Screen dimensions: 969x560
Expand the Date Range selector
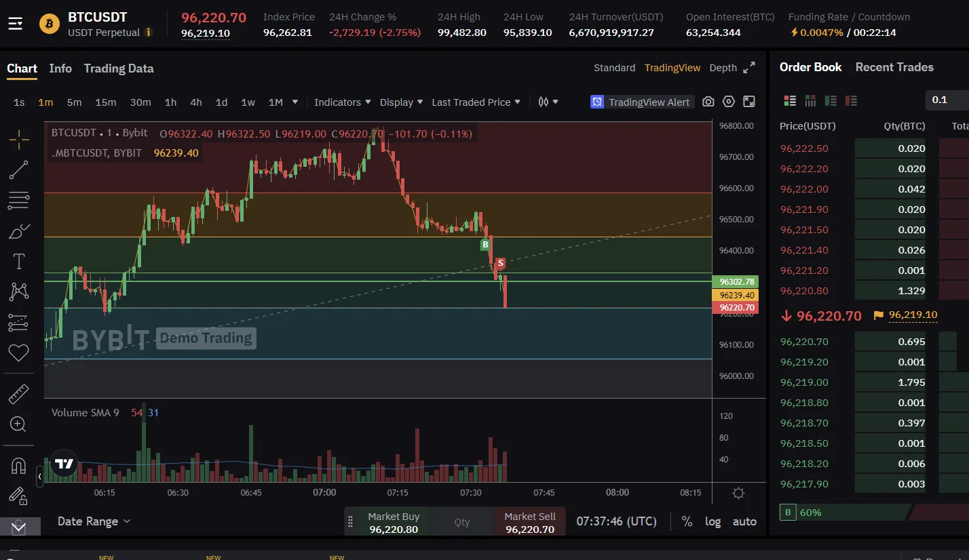(x=94, y=521)
